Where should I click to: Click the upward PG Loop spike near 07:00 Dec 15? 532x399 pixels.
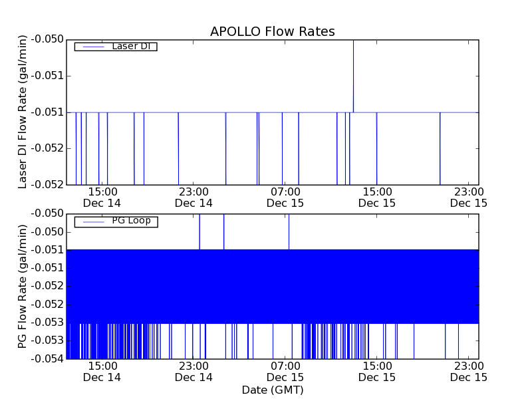click(x=289, y=231)
